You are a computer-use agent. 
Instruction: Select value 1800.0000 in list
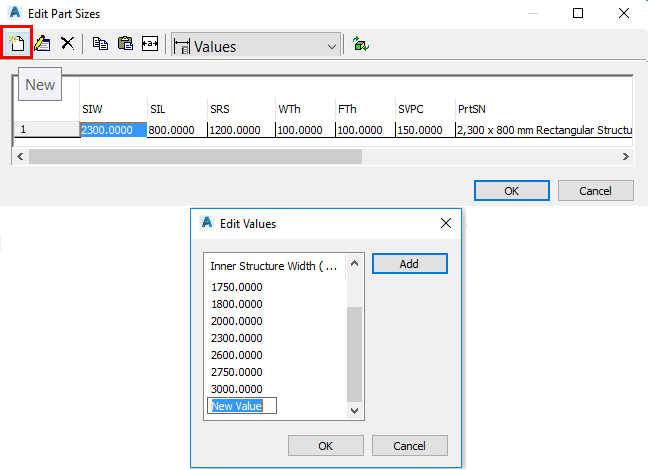[x=237, y=304]
